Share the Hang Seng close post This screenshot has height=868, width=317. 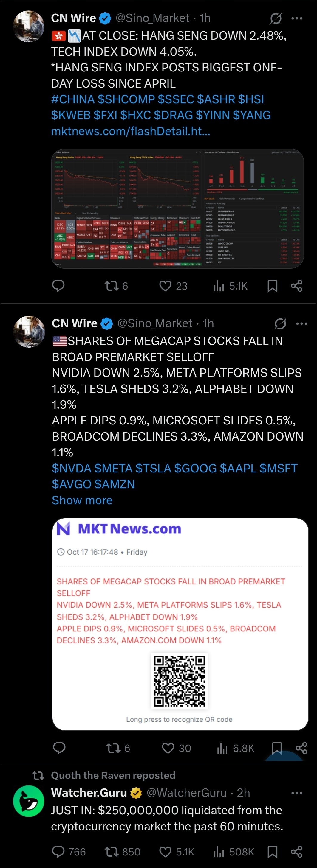[x=296, y=286]
